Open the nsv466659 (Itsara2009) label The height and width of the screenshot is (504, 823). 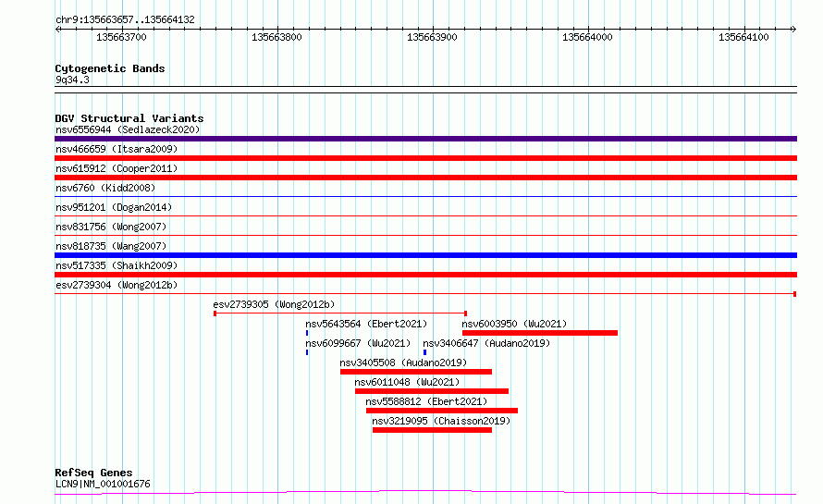(x=117, y=149)
